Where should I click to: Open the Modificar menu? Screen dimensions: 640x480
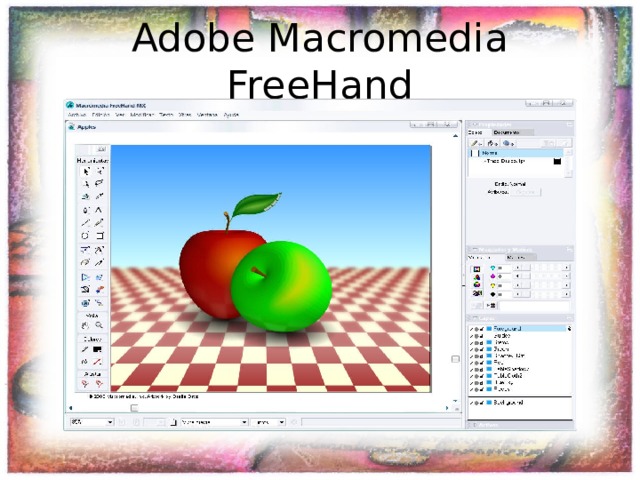pos(142,115)
